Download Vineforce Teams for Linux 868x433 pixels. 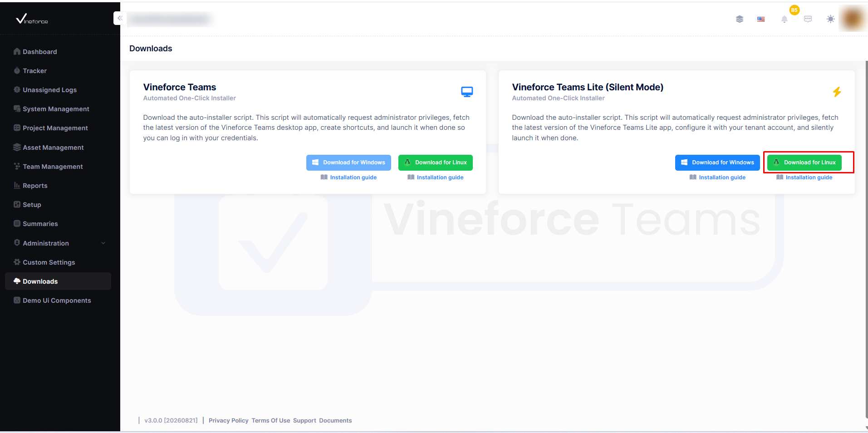point(436,162)
